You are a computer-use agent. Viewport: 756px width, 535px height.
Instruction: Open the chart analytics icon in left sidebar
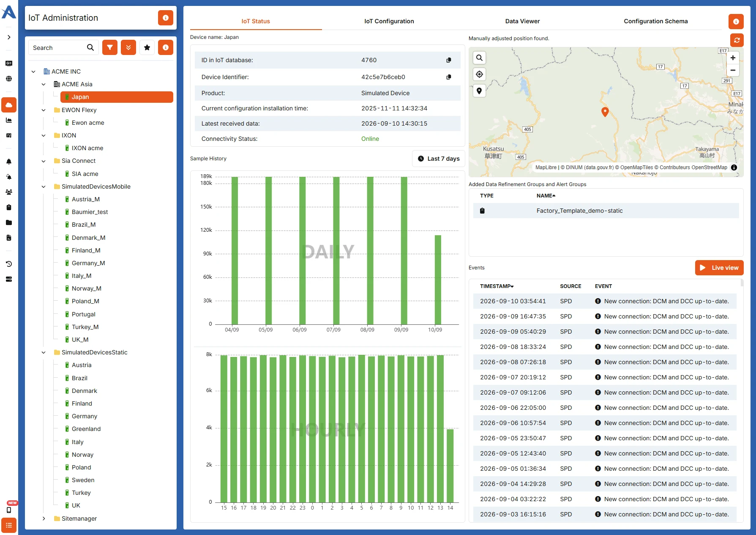coord(9,120)
